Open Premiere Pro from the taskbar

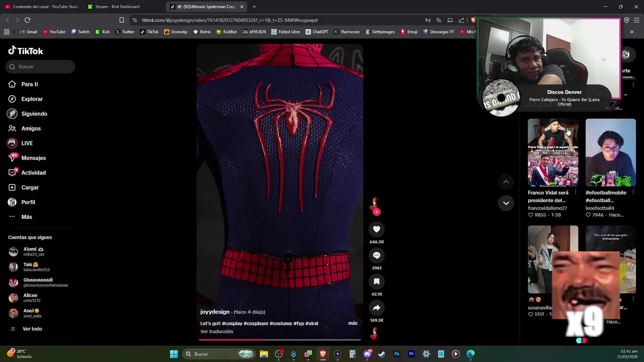[x=411, y=354]
